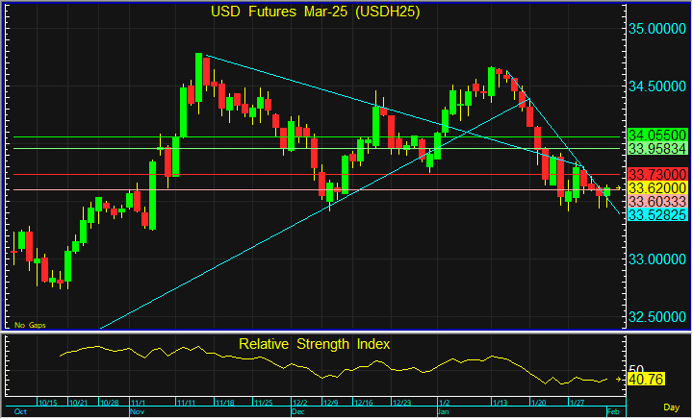Viewport: 693px width, 419px height.
Task: Select the Dec month label on time axis
Action: click(297, 410)
